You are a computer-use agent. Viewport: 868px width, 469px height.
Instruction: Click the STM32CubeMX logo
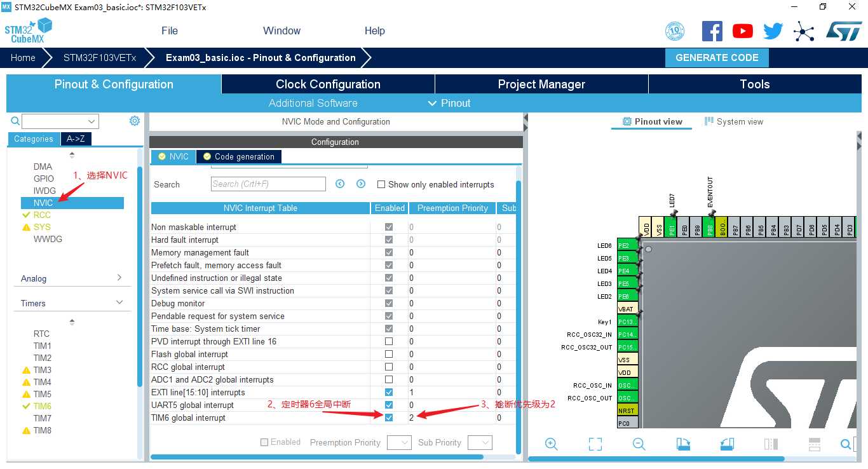(28, 31)
